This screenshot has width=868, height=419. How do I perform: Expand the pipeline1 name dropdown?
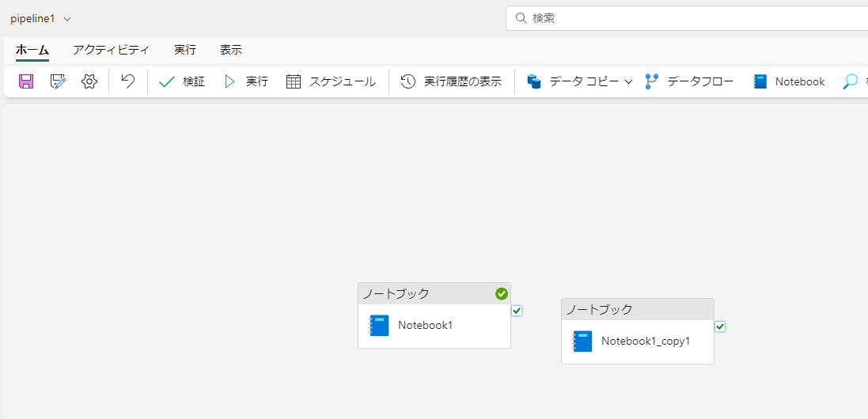67,19
